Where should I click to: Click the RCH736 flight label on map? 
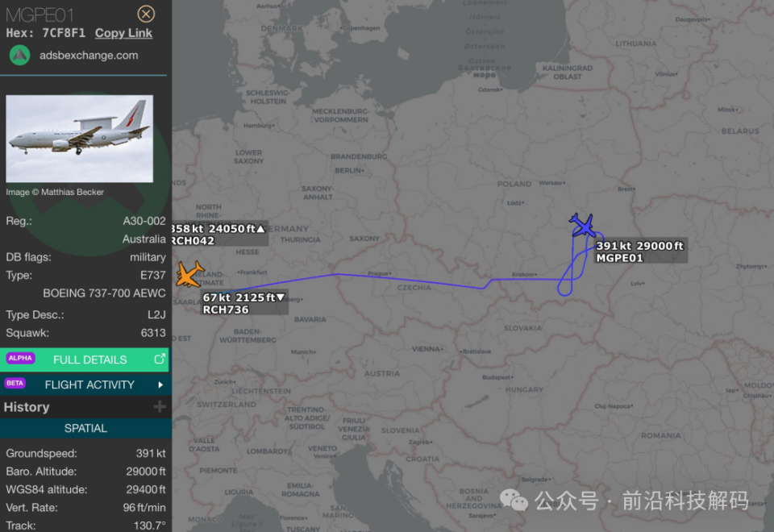[225, 310]
